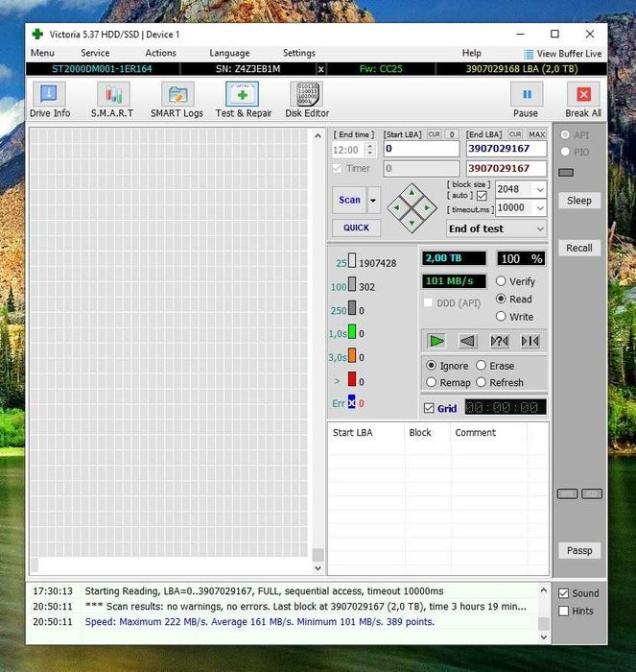The width and height of the screenshot is (636, 672).
Task: Click the End time spinner arrows
Action: 370,150
